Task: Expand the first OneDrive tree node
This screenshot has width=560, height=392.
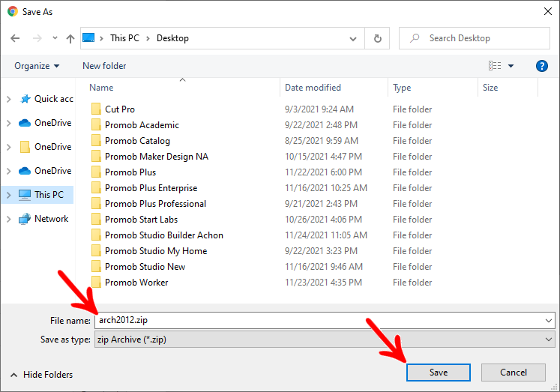Action: tap(9, 123)
